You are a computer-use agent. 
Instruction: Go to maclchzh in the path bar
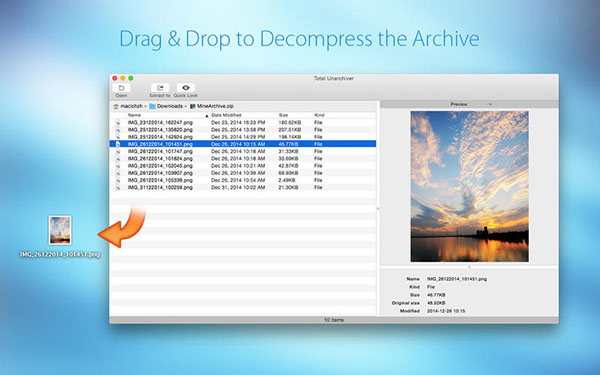(132, 106)
